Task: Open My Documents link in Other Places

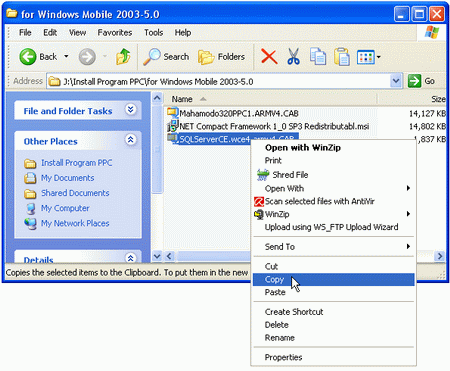Action: [x=67, y=178]
